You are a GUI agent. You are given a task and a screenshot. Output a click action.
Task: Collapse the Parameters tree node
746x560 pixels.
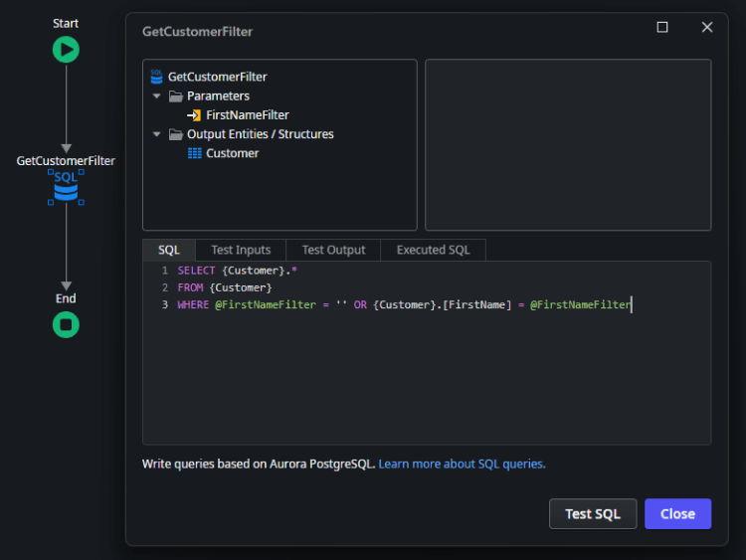pyautogui.click(x=157, y=96)
